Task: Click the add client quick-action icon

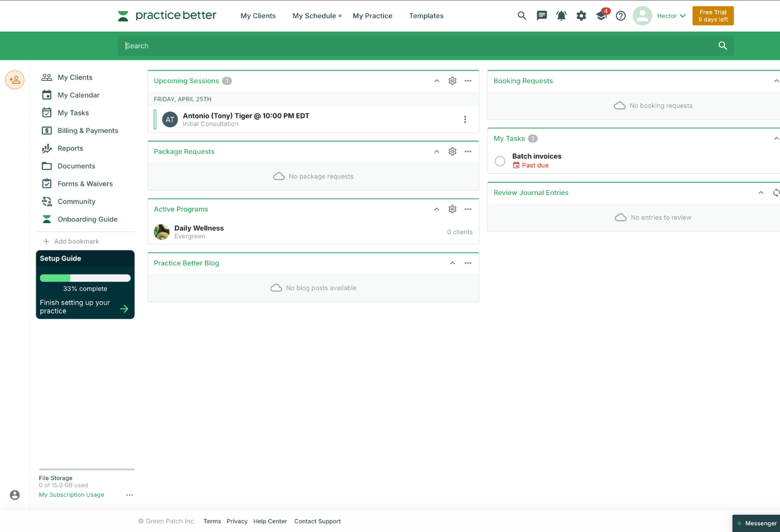Action: 15,80
